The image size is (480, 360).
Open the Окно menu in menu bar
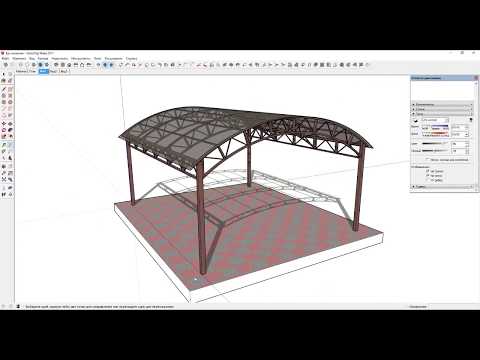click(x=97, y=58)
